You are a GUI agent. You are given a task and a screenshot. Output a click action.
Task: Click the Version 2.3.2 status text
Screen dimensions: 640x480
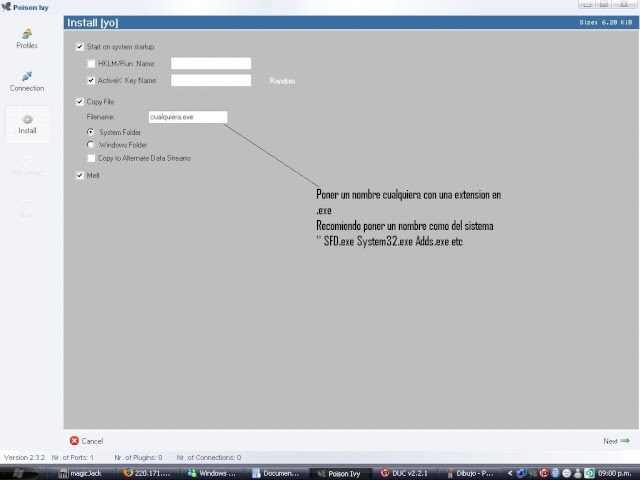coord(24,458)
